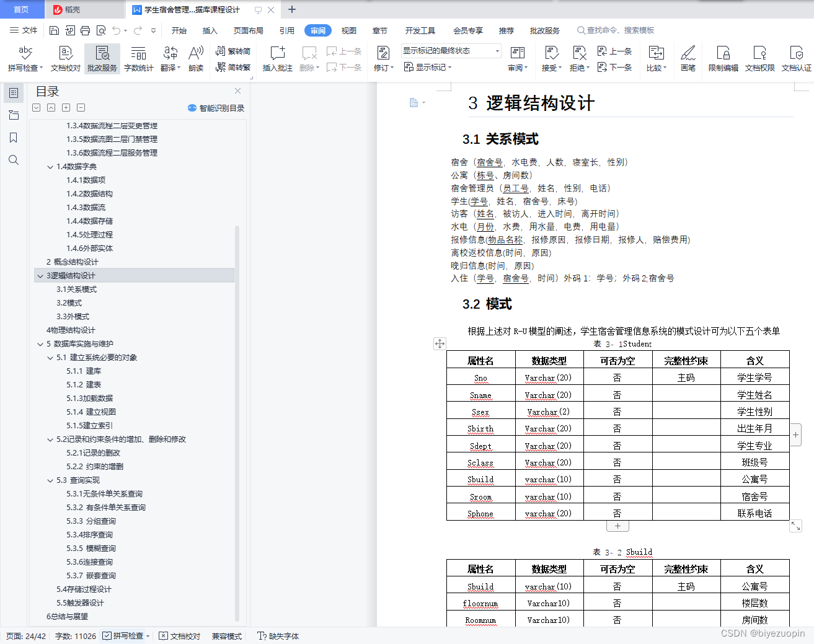Activate the 画笔 ink pen tool

(x=688, y=58)
